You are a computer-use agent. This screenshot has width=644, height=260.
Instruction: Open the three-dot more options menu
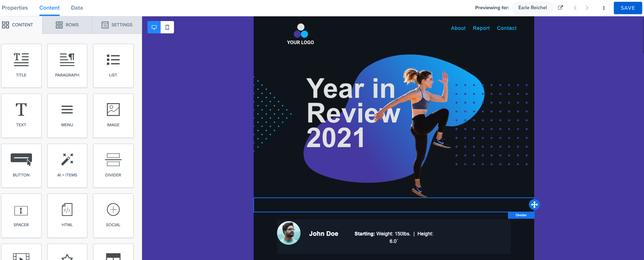604,8
